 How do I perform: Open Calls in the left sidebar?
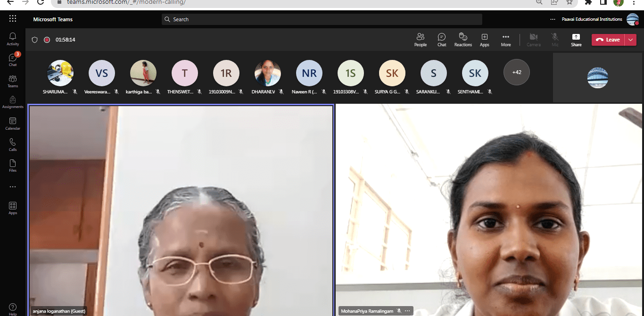point(13,145)
